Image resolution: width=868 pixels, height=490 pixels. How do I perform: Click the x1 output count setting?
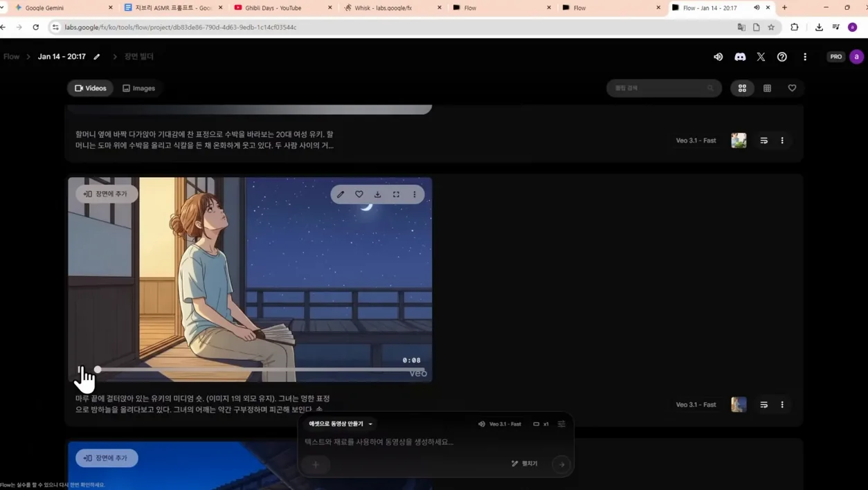click(x=541, y=424)
